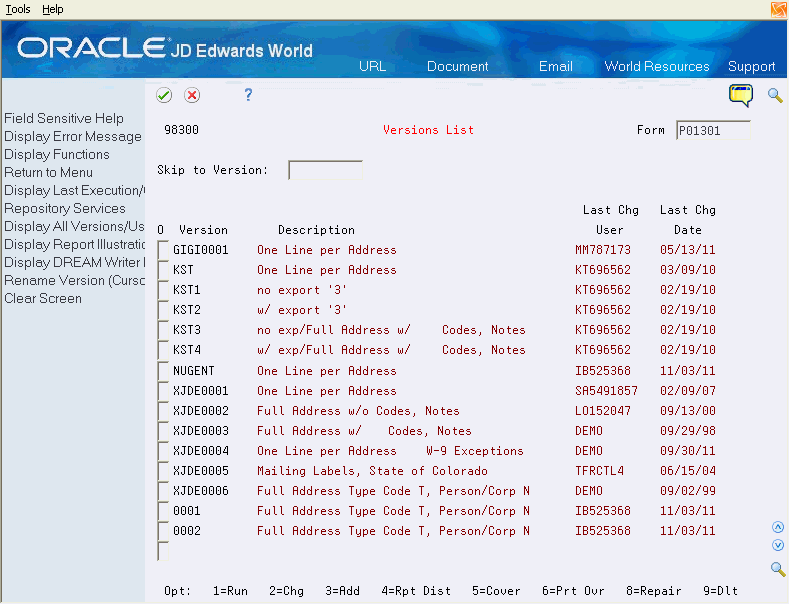The width and height of the screenshot is (789, 604).
Task: Select Rename Version option
Action: click(x=74, y=280)
